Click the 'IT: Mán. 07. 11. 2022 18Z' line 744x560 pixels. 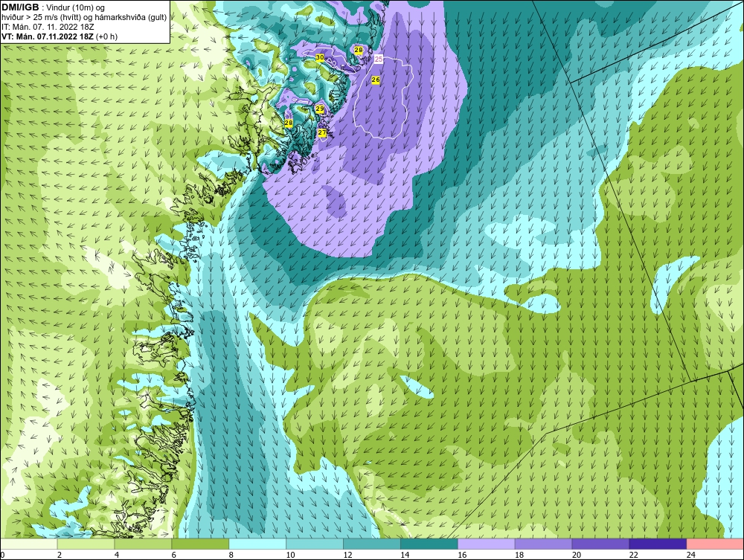pyautogui.click(x=48, y=27)
